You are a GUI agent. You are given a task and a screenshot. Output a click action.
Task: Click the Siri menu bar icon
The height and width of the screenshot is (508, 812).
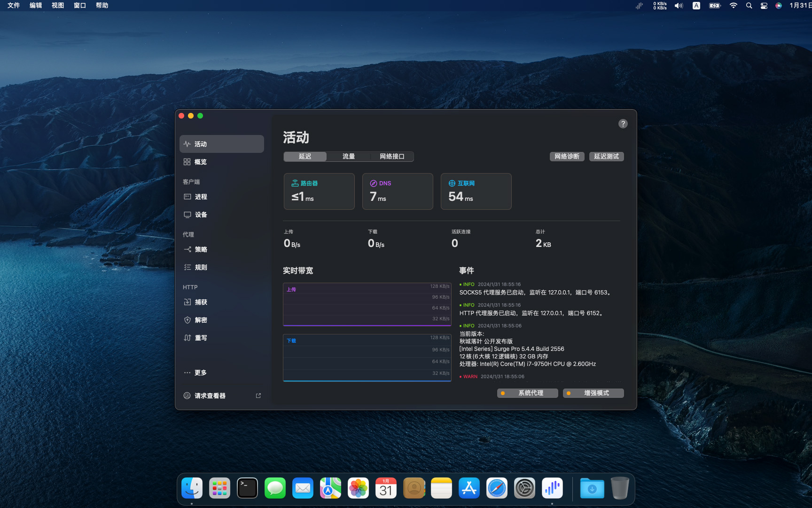pyautogui.click(x=779, y=6)
